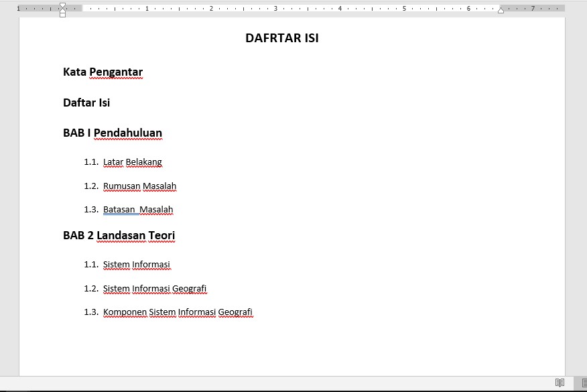Screen dimensions: 587x392
Task: Click the Sistem Informasi entry
Action: tap(137, 264)
